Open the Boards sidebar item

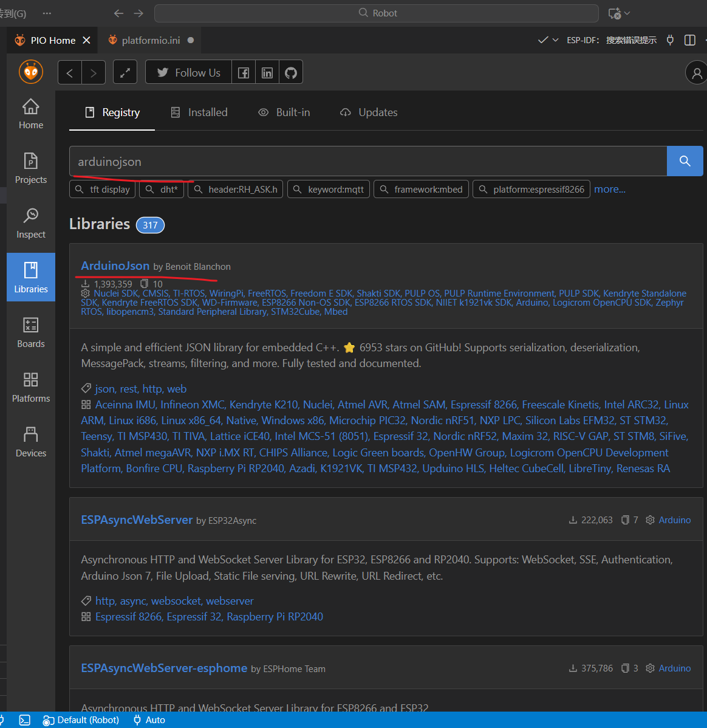[30, 332]
